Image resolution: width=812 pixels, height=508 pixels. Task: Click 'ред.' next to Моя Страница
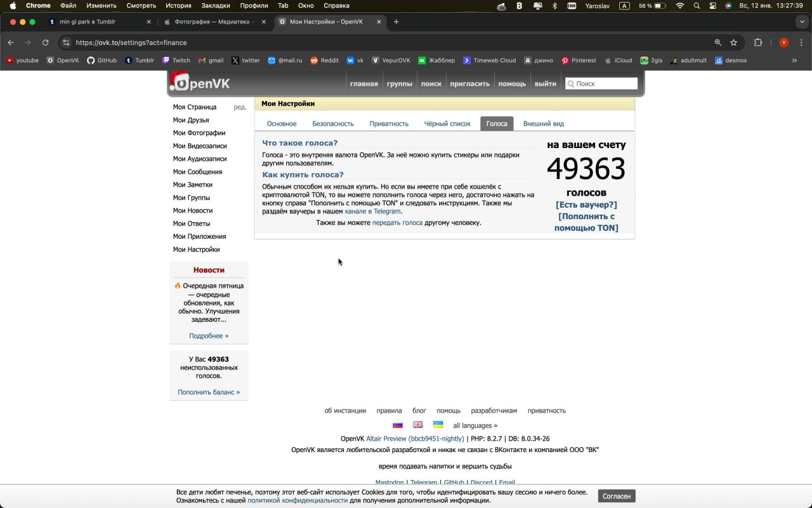coord(240,107)
